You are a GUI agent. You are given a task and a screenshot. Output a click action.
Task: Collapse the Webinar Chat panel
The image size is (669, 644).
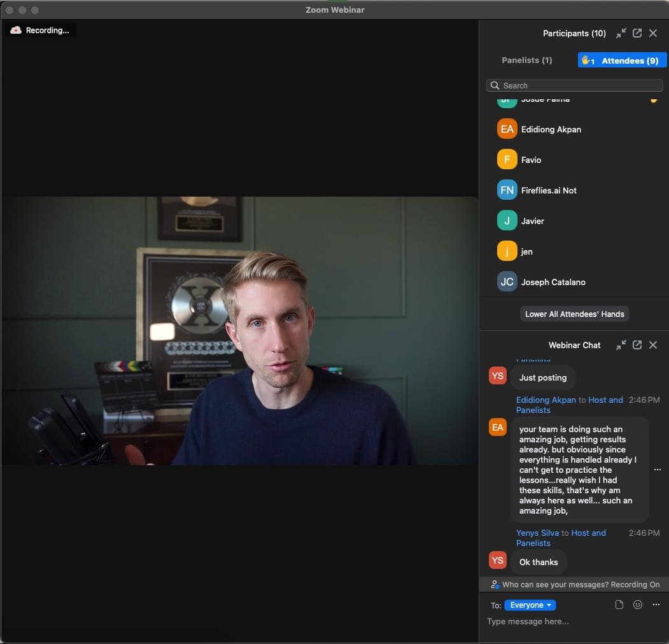(621, 345)
